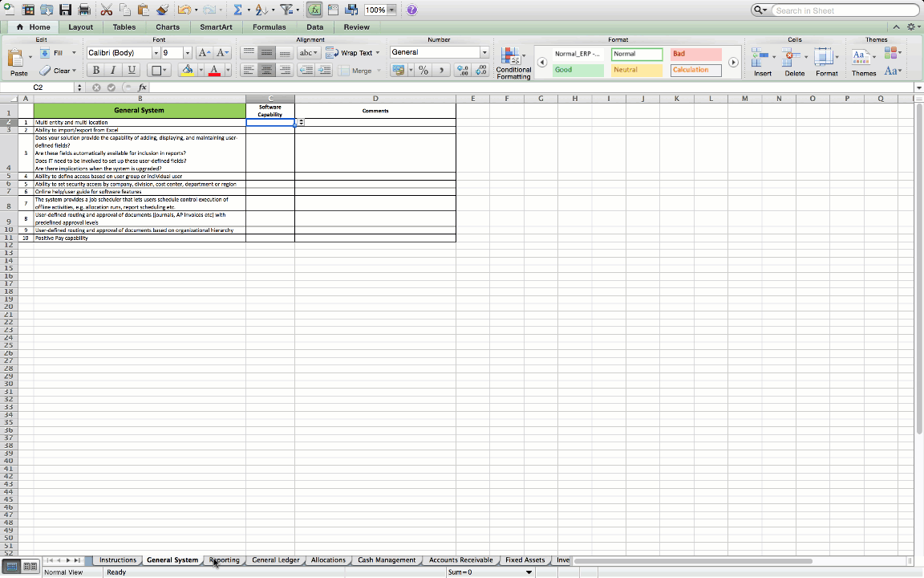Switch to the Formulas ribbon tab

[x=269, y=27]
